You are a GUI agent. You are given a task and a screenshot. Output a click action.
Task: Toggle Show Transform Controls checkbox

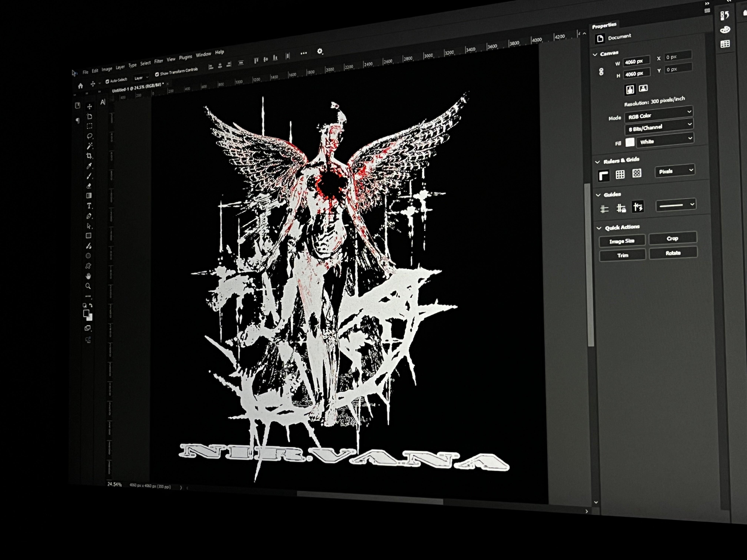157,74
